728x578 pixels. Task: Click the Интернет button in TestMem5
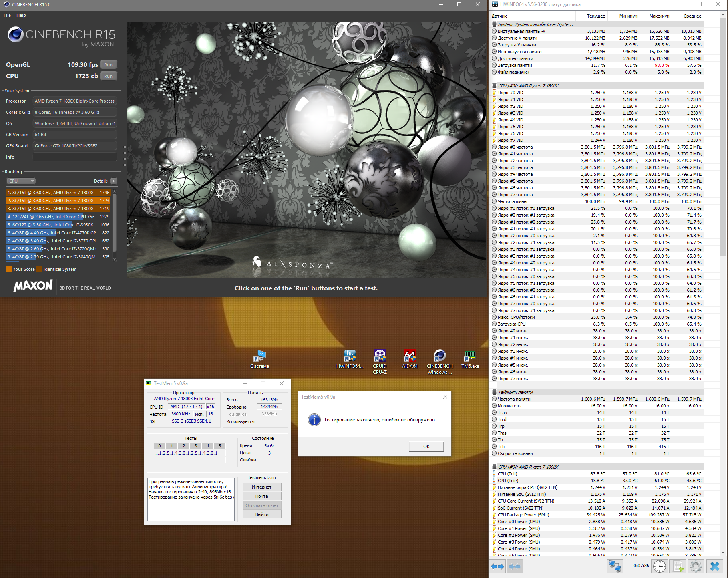[x=262, y=487]
